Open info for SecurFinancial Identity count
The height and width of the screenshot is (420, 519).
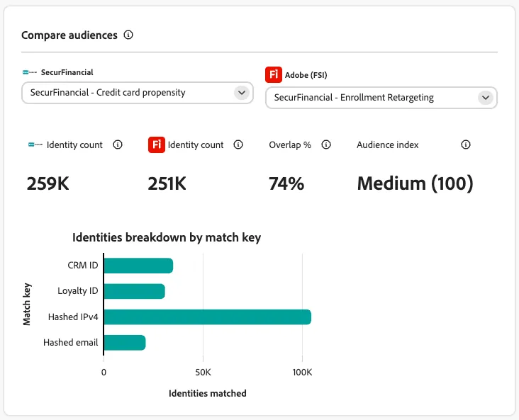[118, 144]
